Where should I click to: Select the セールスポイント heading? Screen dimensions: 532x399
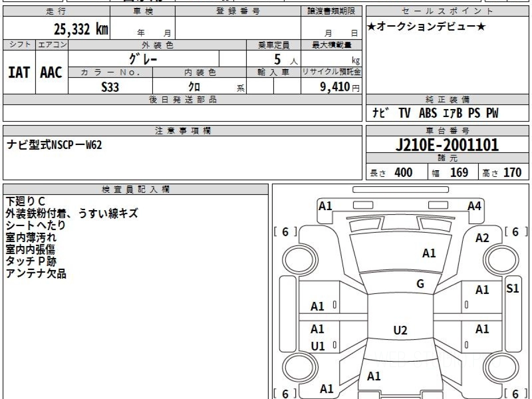447,12
